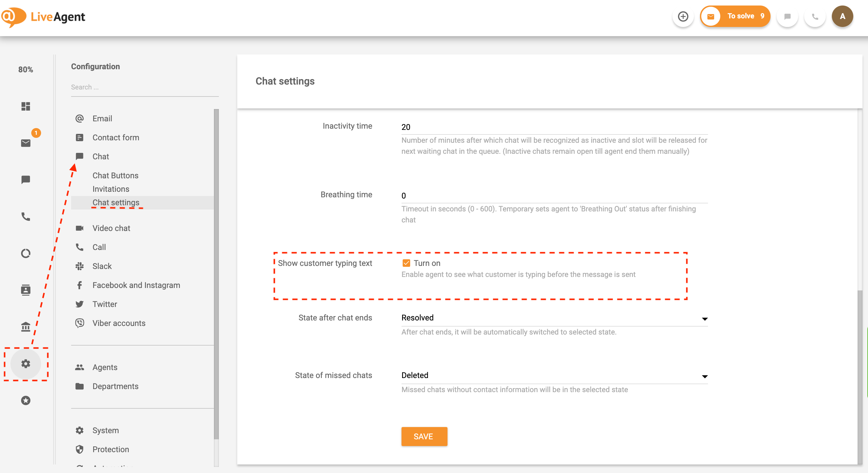Click the extensions/plugins star icon

coord(26,400)
